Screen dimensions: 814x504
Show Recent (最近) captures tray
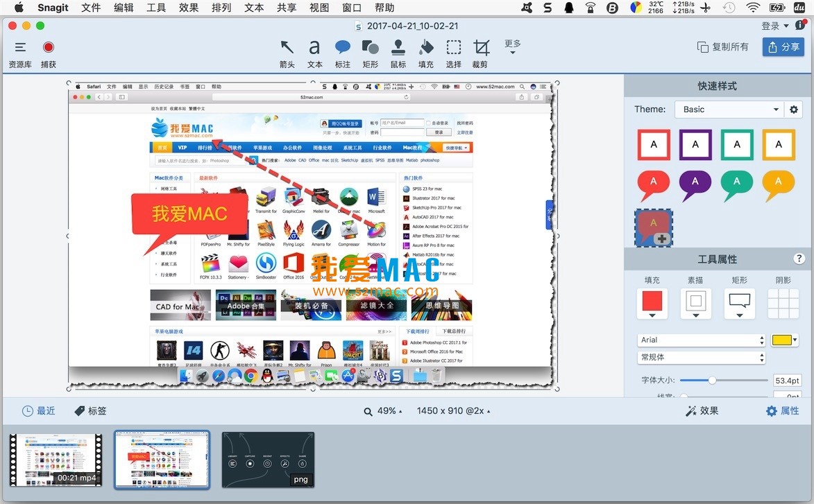[x=38, y=410]
